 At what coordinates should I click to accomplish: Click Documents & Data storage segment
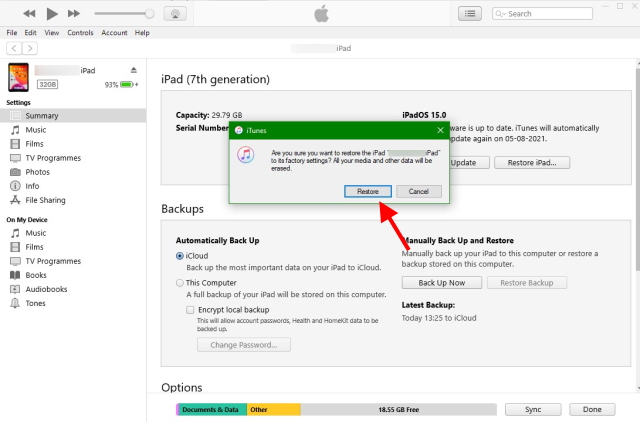211,409
